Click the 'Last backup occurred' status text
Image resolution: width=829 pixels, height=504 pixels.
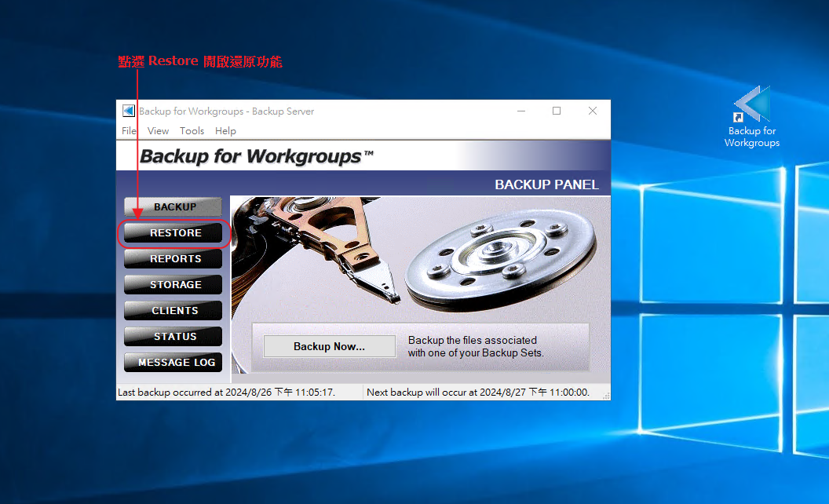coord(226,393)
